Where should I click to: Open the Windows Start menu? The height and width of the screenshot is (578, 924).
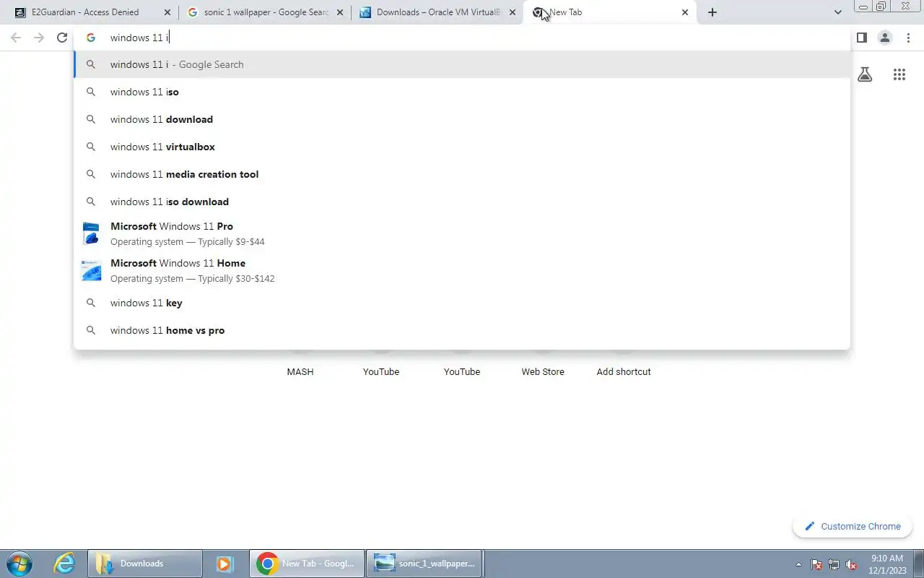pos(19,564)
